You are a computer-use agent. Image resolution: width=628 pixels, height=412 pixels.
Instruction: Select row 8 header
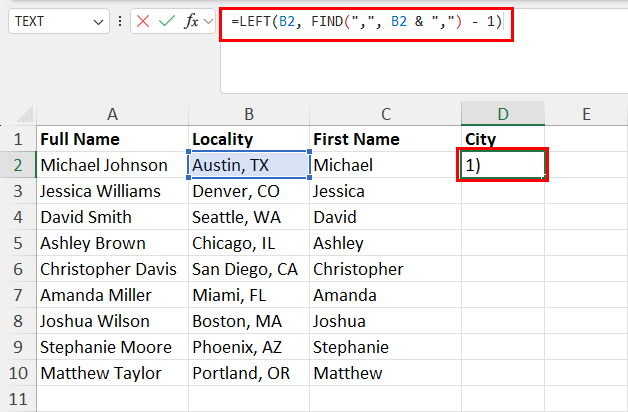18,321
